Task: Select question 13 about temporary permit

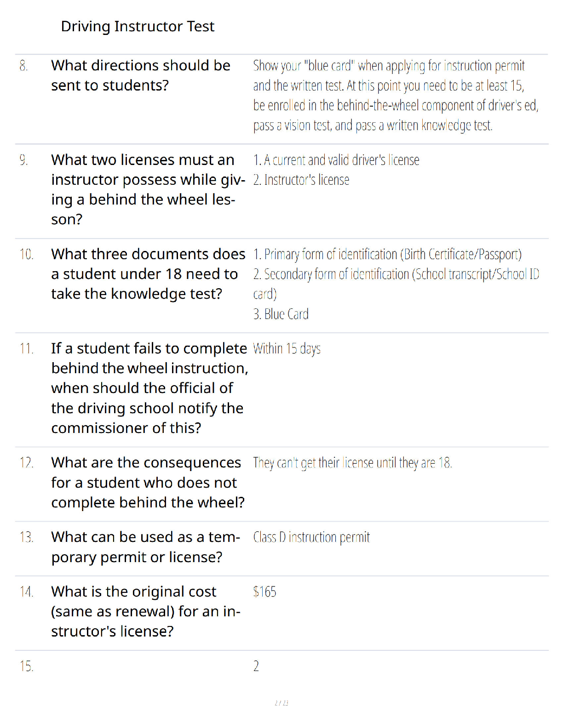Action: [x=146, y=547]
